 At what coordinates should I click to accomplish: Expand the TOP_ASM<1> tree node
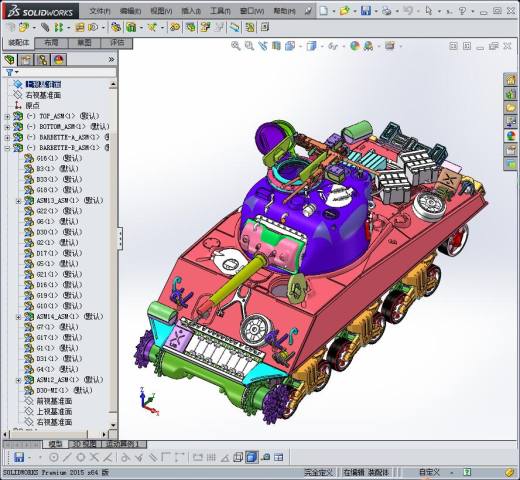pyautogui.click(x=7, y=116)
